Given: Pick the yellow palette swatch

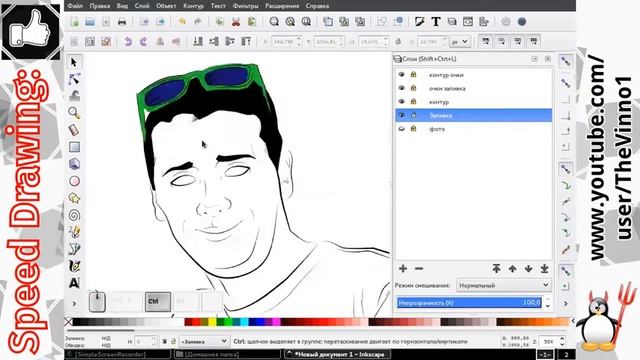Looking at the screenshot, I should [x=212, y=322].
